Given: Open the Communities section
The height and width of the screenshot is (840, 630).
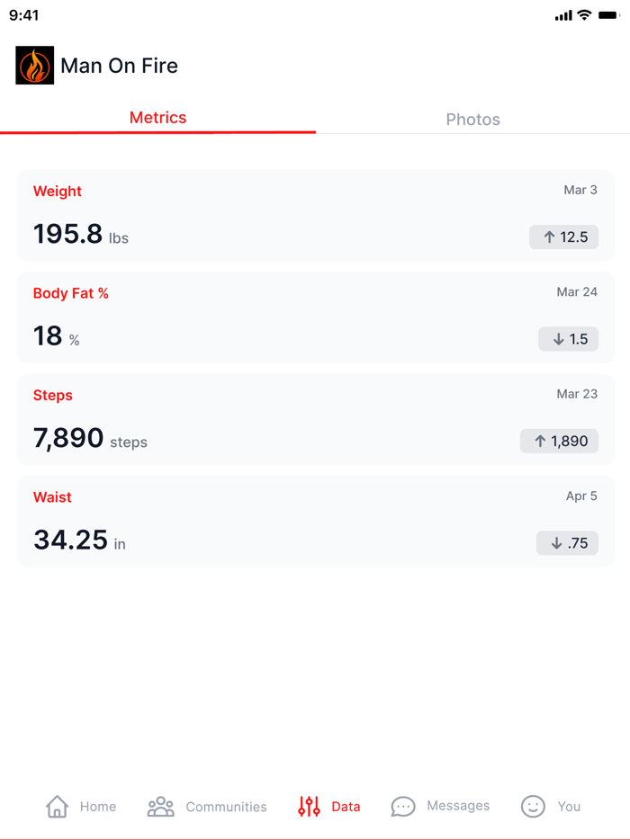Looking at the screenshot, I should coord(161,806).
